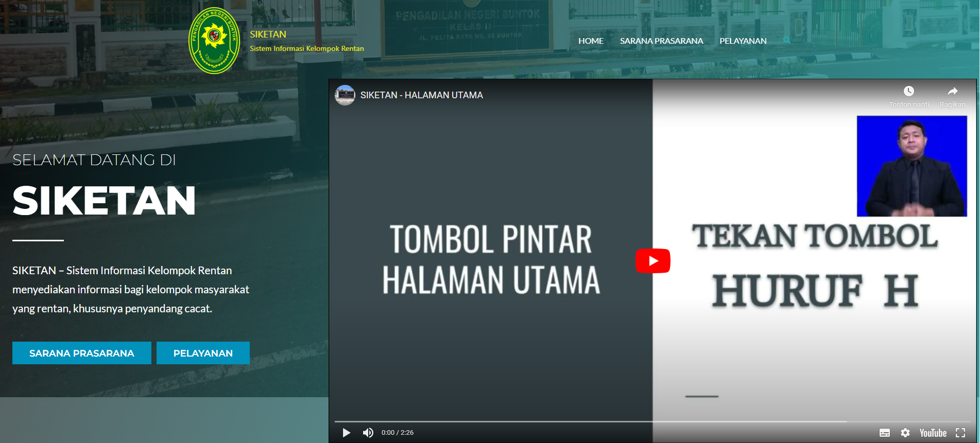This screenshot has height=443, width=980.
Task: Go to HOME menu item
Action: [x=591, y=41]
